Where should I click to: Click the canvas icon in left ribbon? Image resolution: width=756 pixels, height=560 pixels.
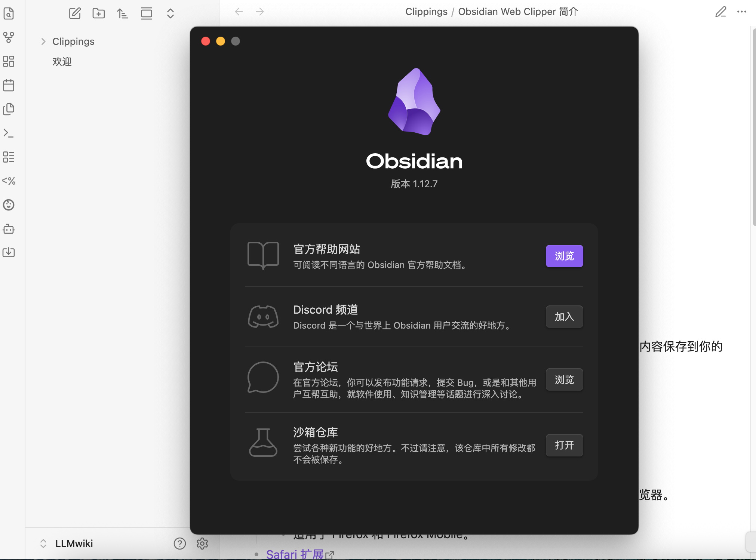[x=9, y=61]
